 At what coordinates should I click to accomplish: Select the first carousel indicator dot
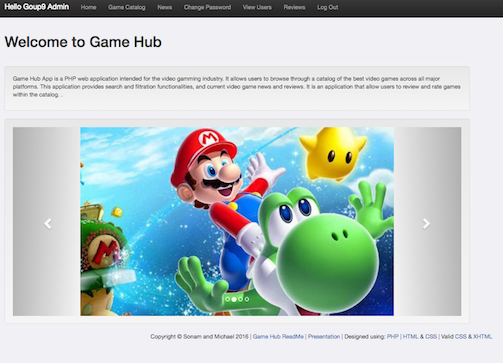pyautogui.click(x=227, y=299)
